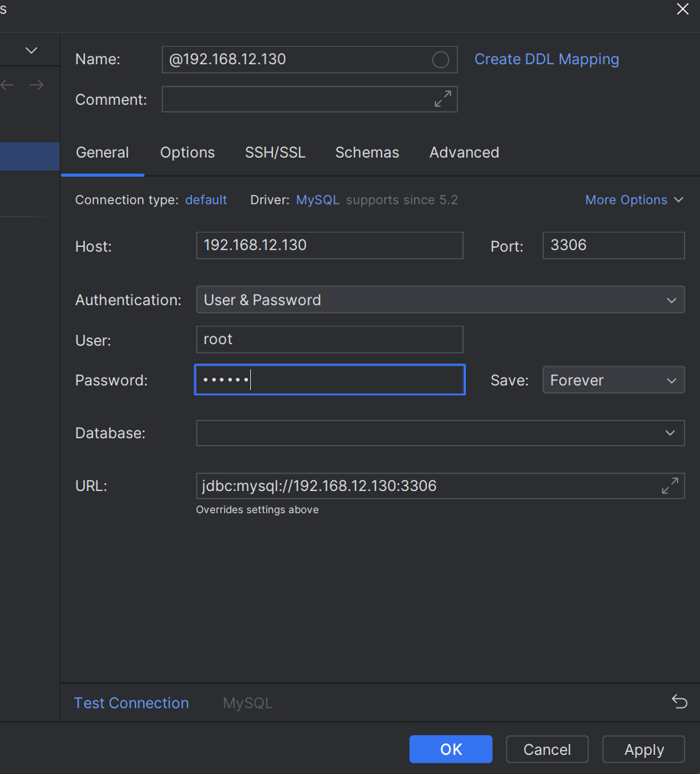The width and height of the screenshot is (700, 774).
Task: Click Create DDL Mapping link
Action: (x=546, y=59)
